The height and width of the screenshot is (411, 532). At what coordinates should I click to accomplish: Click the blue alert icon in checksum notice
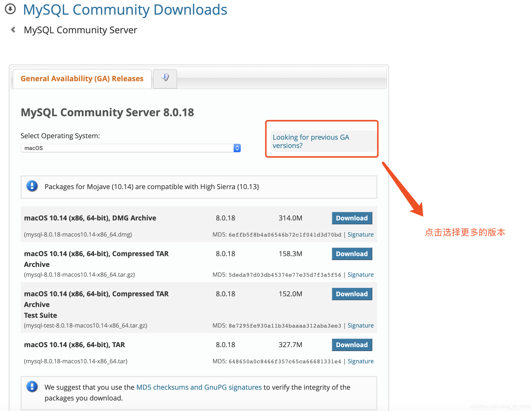pyautogui.click(x=32, y=387)
